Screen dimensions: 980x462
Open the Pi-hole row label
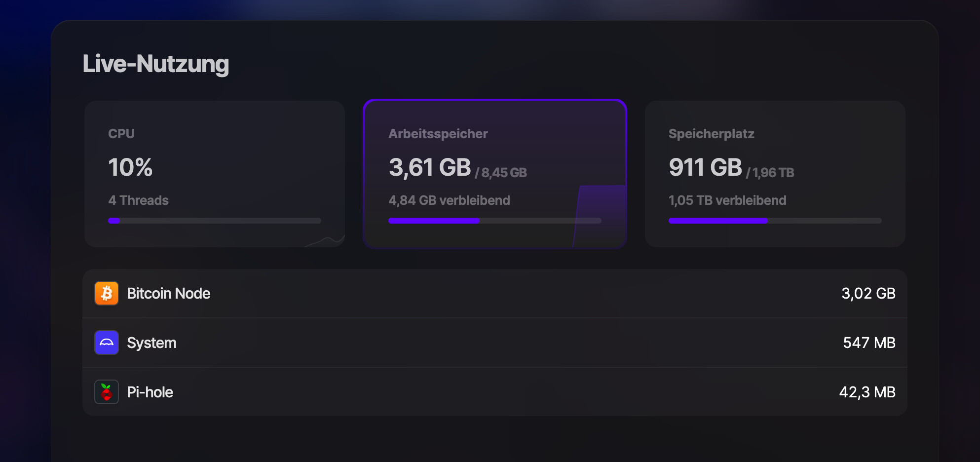[x=150, y=392]
